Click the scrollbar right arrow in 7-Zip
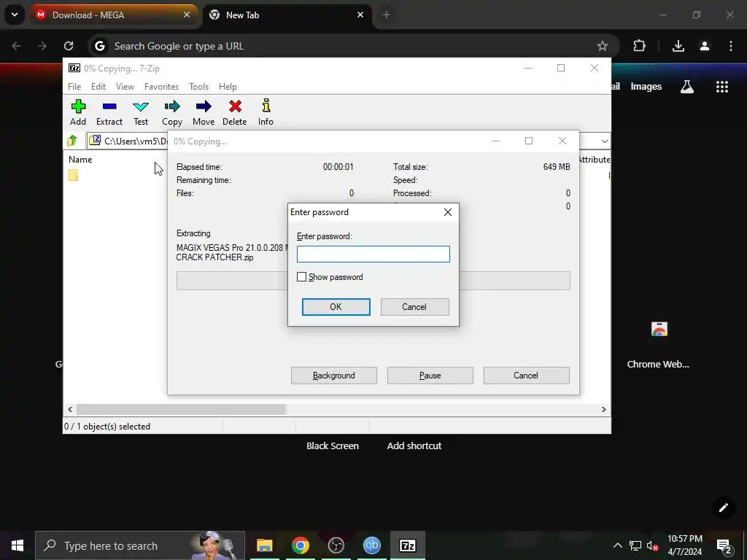 pos(603,409)
